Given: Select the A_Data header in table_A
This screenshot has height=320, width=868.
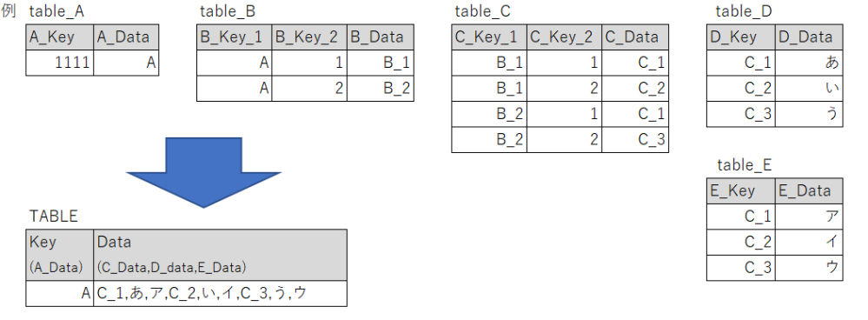Looking at the screenshot, I should tap(126, 37).
